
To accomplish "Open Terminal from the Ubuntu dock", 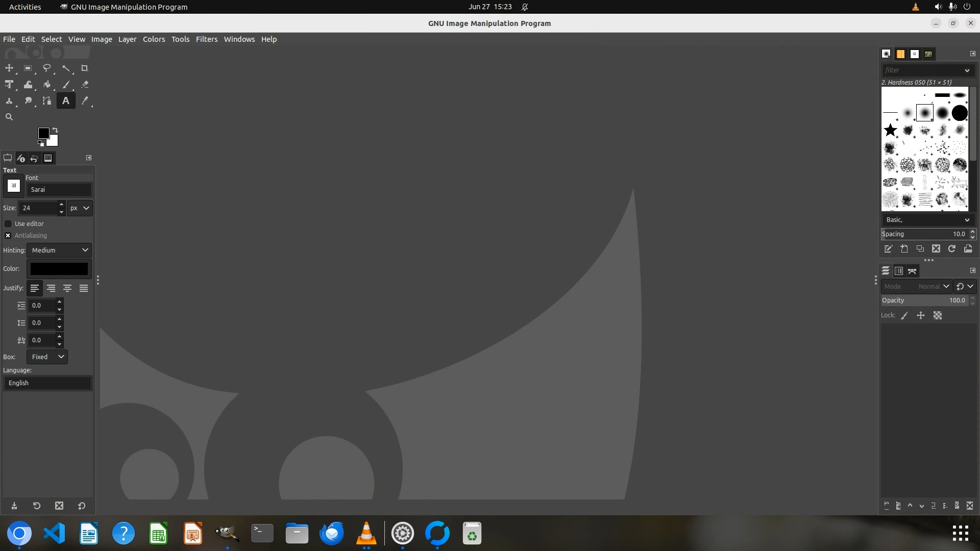I will click(262, 534).
